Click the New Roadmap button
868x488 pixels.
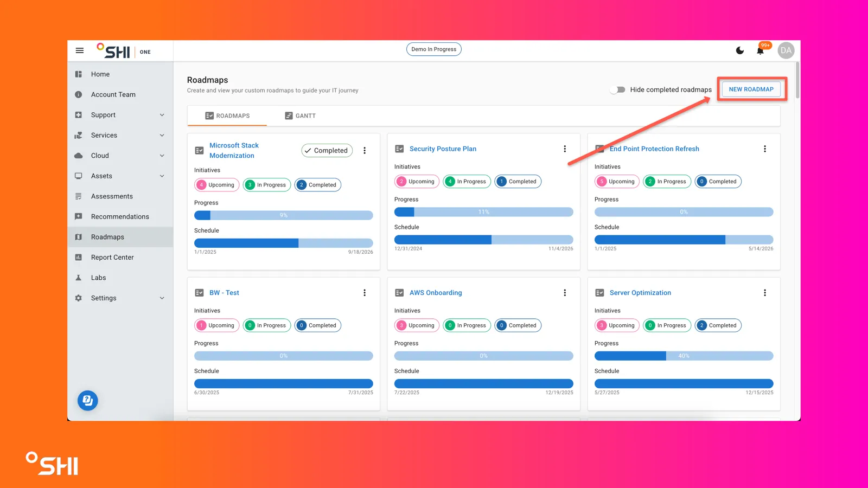751,89
